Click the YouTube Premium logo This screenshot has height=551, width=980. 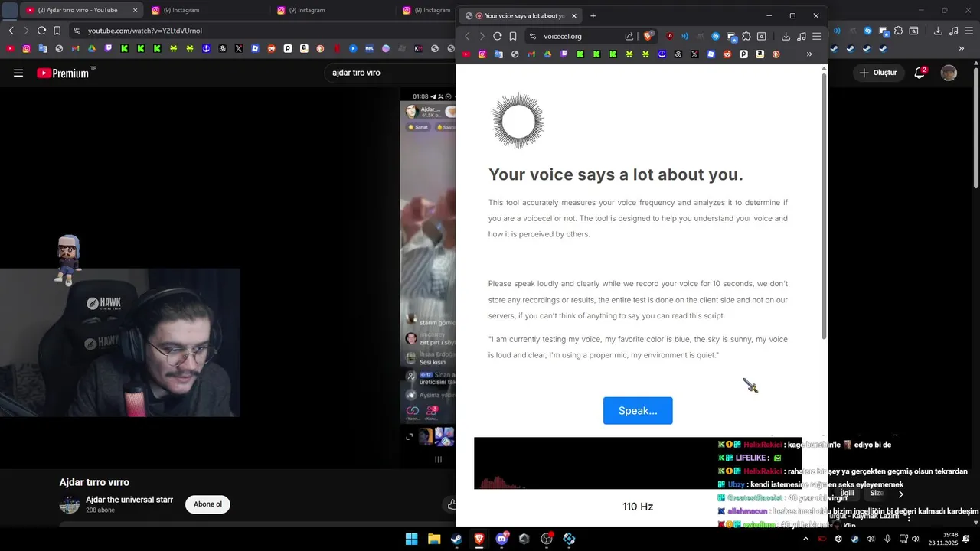pos(64,73)
